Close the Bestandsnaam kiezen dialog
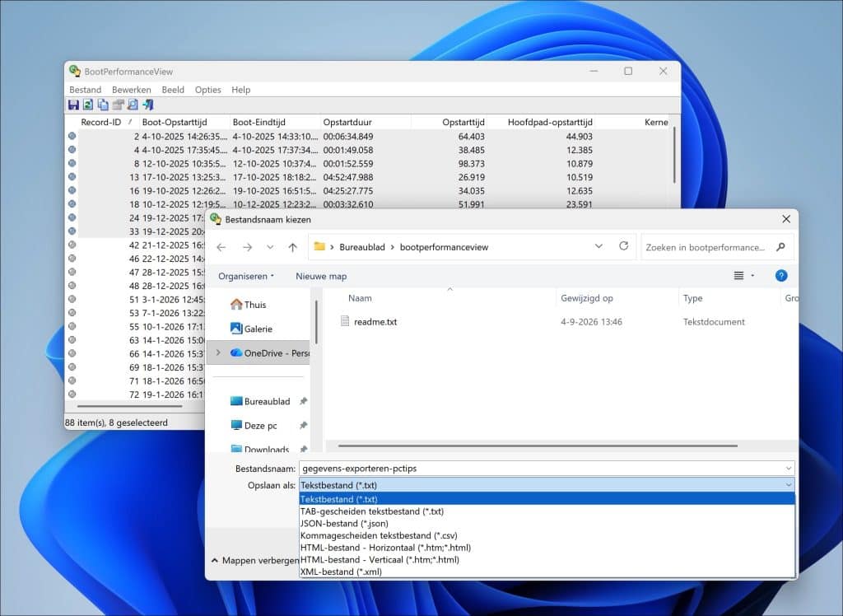Viewport: 843px width, 616px height. [x=786, y=219]
